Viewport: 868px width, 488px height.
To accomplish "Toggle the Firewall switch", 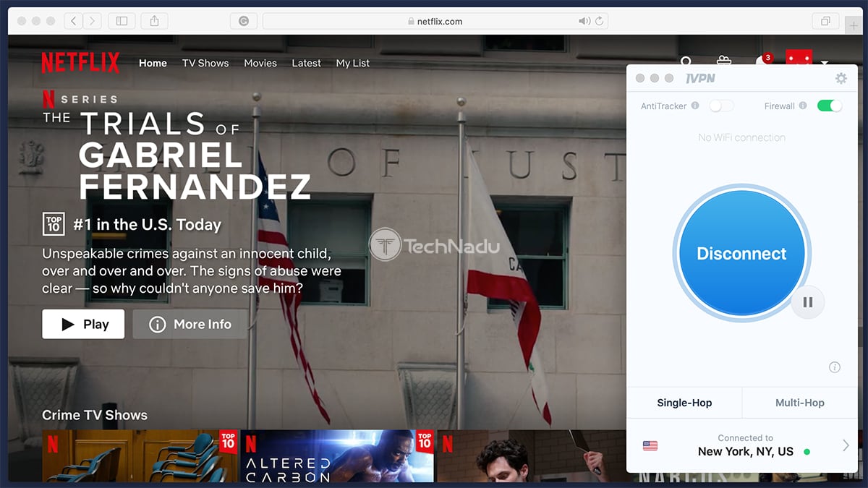I will (830, 106).
